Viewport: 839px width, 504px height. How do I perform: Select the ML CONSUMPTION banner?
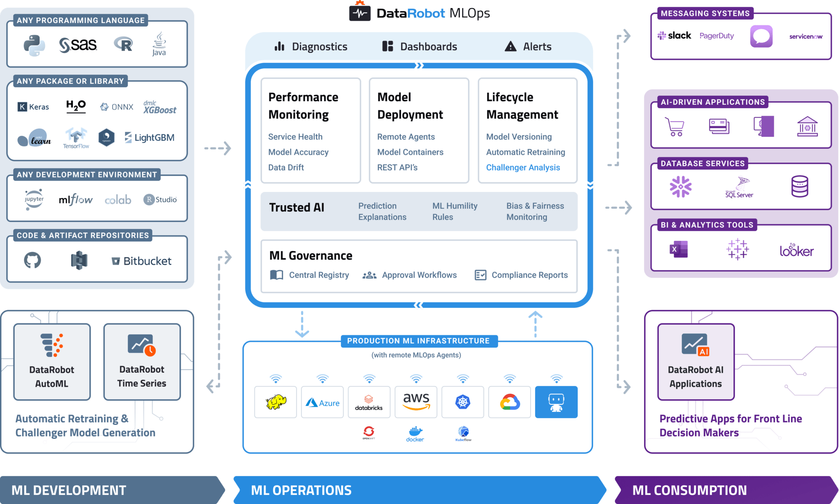coord(726,490)
